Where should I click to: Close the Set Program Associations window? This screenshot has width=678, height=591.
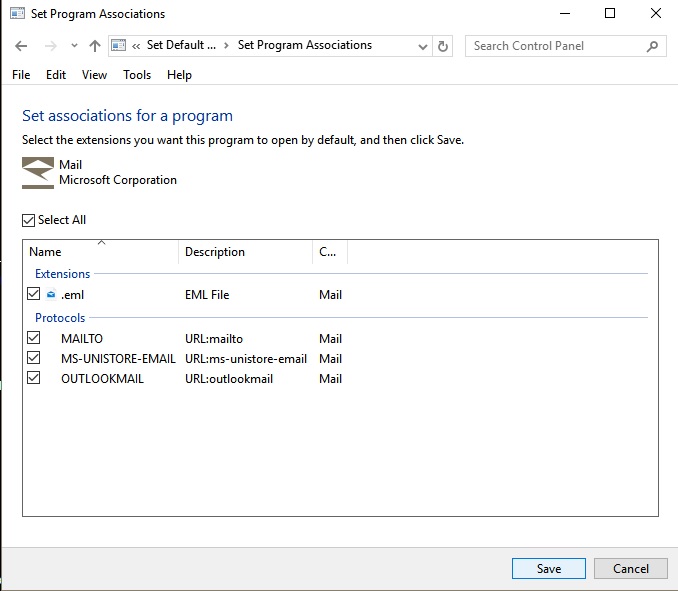[656, 13]
